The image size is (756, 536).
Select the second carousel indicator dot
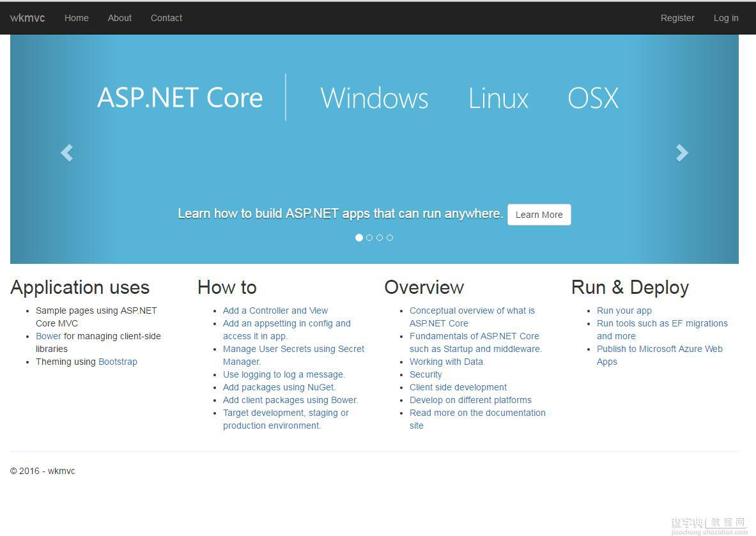pos(369,238)
